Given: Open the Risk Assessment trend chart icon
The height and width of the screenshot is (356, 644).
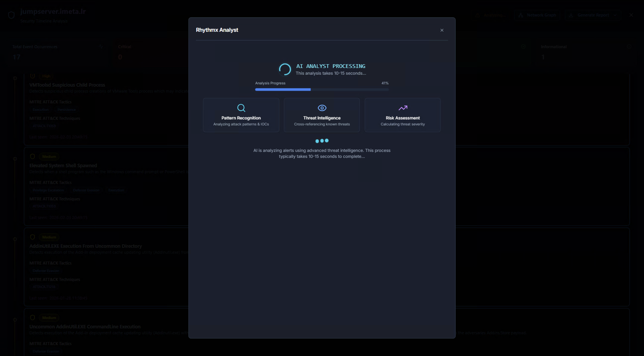Looking at the screenshot, I should pyautogui.click(x=402, y=108).
